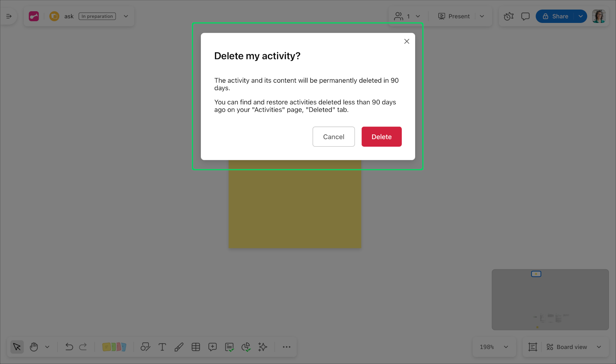Launch the poll tool
Image resolution: width=616 pixels, height=364 pixels.
[x=246, y=347]
